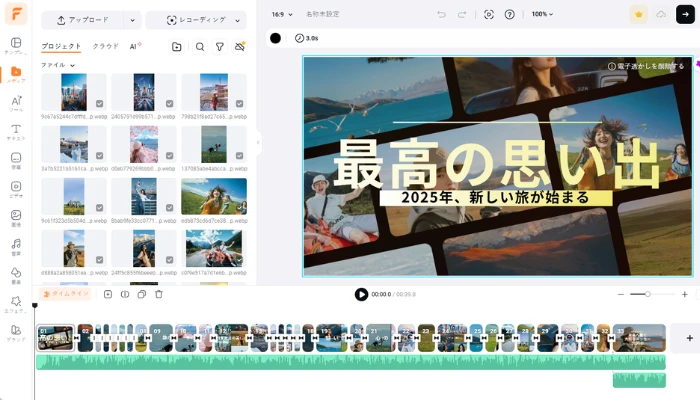Filter the media file list

(x=220, y=46)
